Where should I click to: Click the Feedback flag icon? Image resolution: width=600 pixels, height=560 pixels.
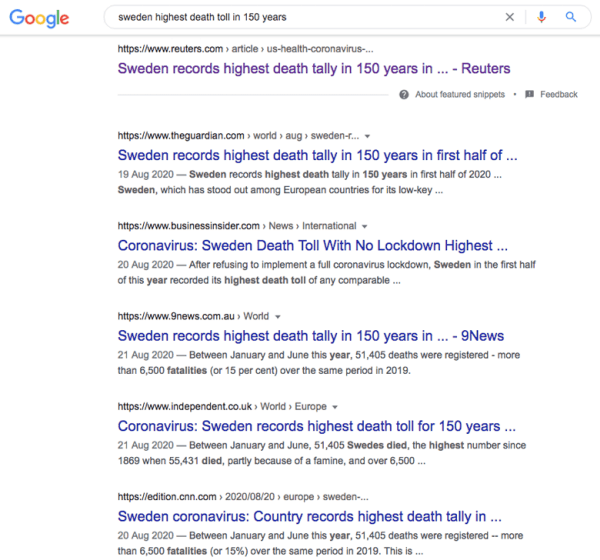point(529,94)
